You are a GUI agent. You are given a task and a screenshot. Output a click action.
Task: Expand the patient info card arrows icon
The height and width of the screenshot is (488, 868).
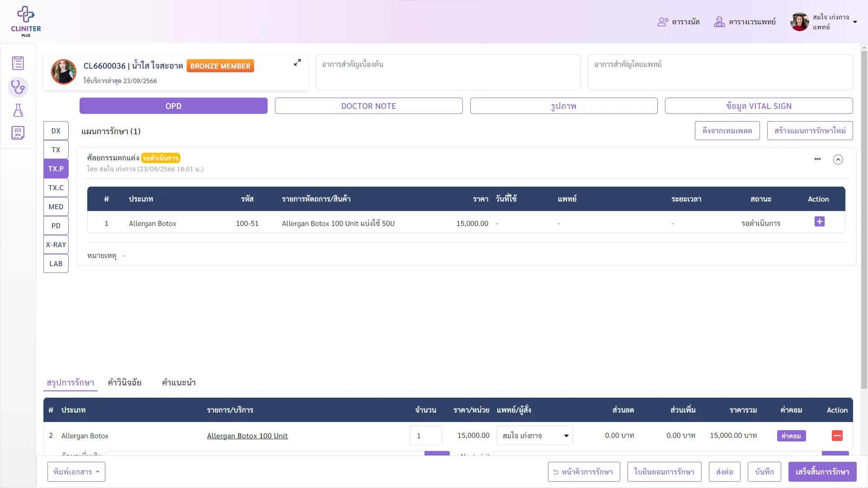tap(297, 63)
